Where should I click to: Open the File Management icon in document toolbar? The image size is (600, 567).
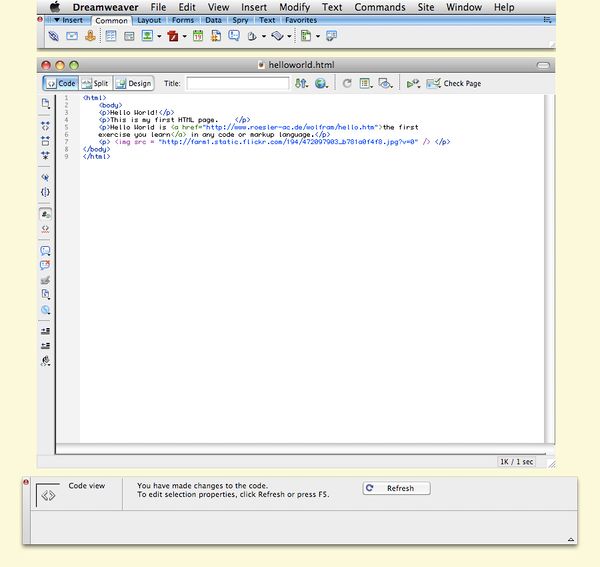point(301,84)
